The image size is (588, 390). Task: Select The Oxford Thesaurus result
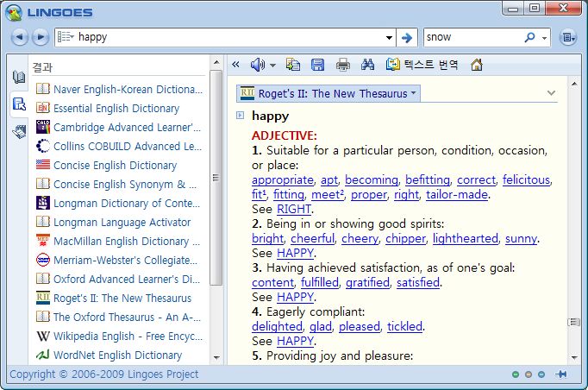tap(119, 317)
